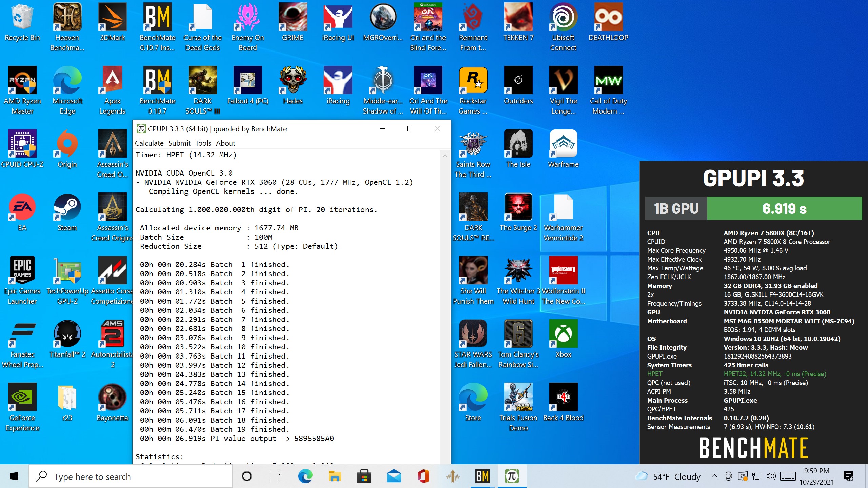Viewport: 868px width, 488px height.
Task: Select Tom Clancy's Rainbow Six icon
Action: pyautogui.click(x=518, y=344)
